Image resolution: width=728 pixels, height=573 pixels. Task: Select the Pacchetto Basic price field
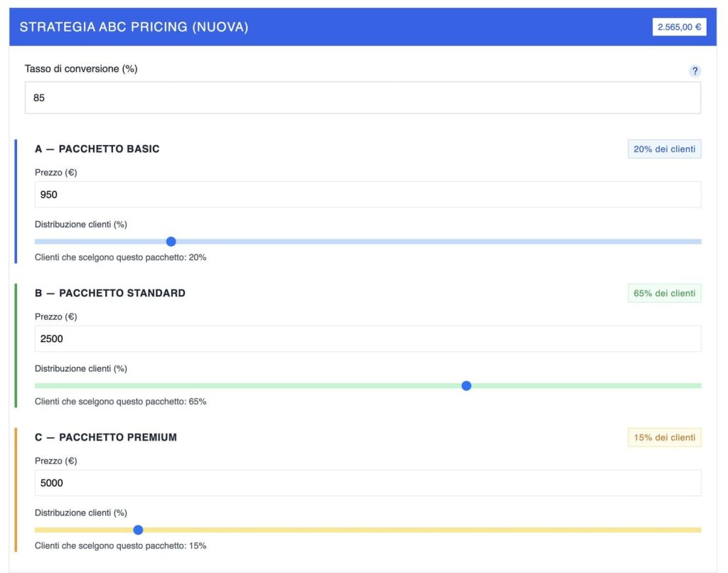pos(368,194)
